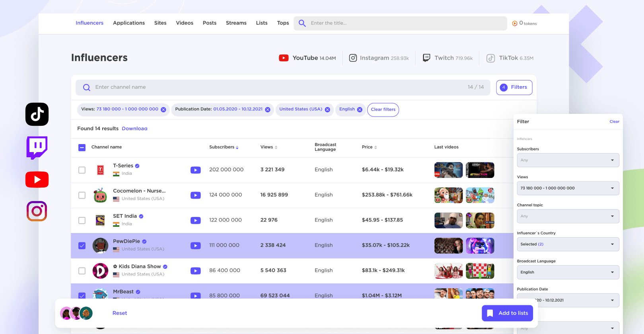Click the Reset link
This screenshot has width=644, height=334.
[120, 313]
